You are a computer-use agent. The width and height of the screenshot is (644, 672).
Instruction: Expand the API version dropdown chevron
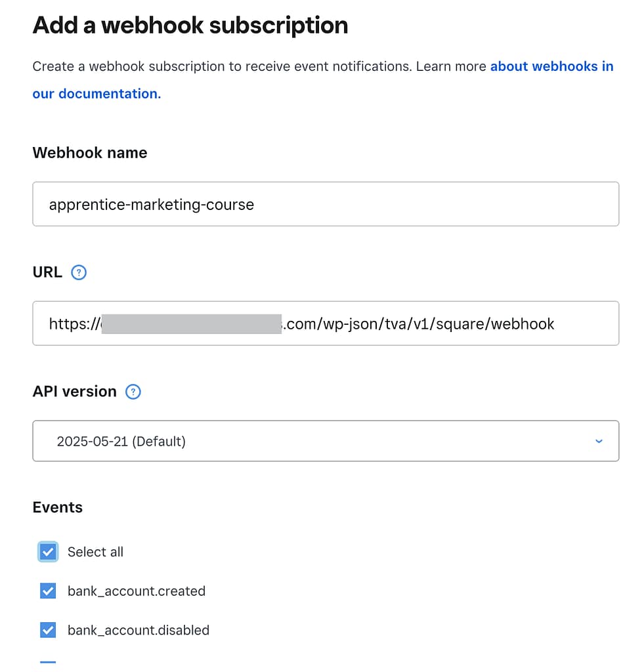598,441
